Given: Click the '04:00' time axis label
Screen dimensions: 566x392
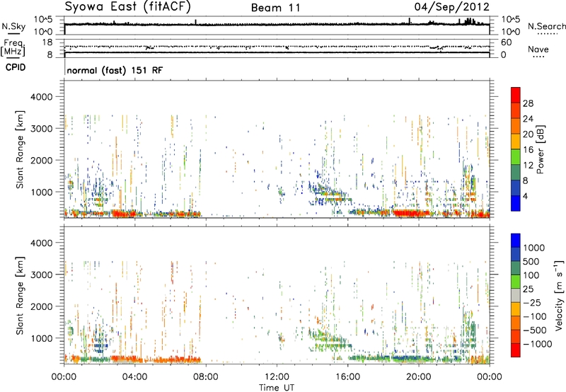Looking at the screenshot, I should point(134,377).
